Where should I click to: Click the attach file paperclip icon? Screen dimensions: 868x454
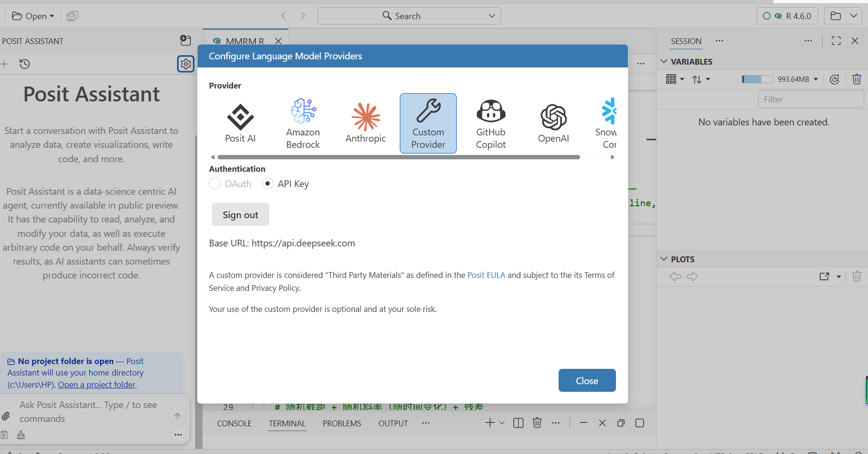(6, 416)
